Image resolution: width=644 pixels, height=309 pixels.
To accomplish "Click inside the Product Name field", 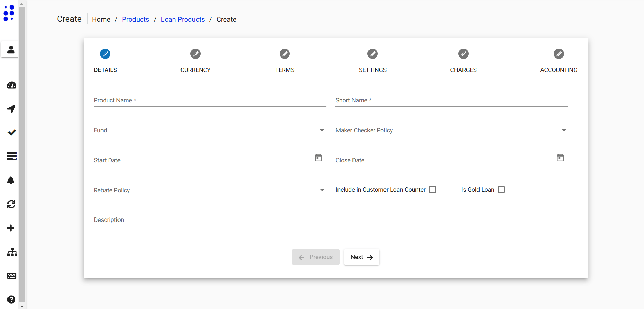I will pyautogui.click(x=209, y=100).
